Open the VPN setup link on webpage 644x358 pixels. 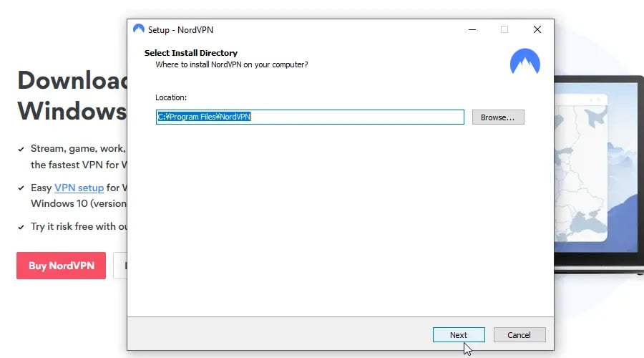(79, 188)
